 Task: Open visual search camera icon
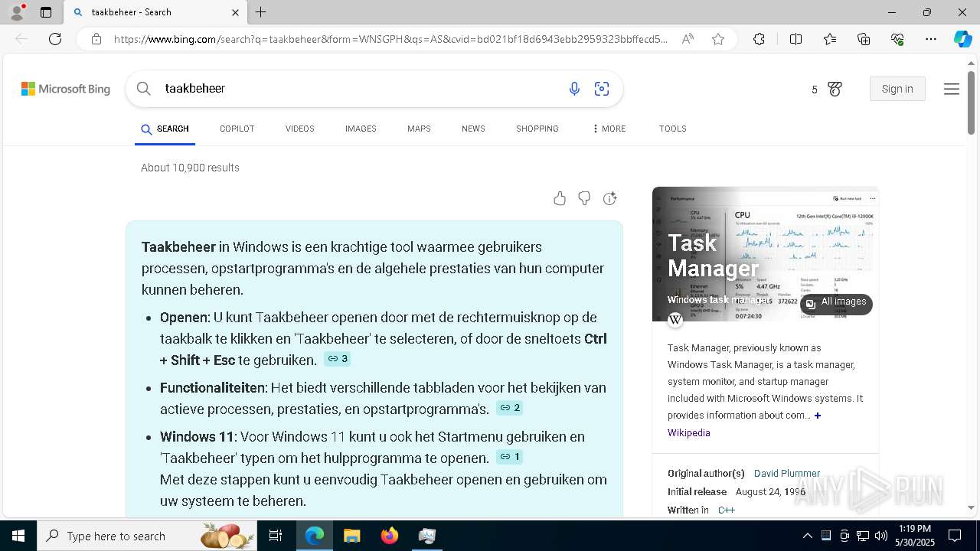point(602,89)
